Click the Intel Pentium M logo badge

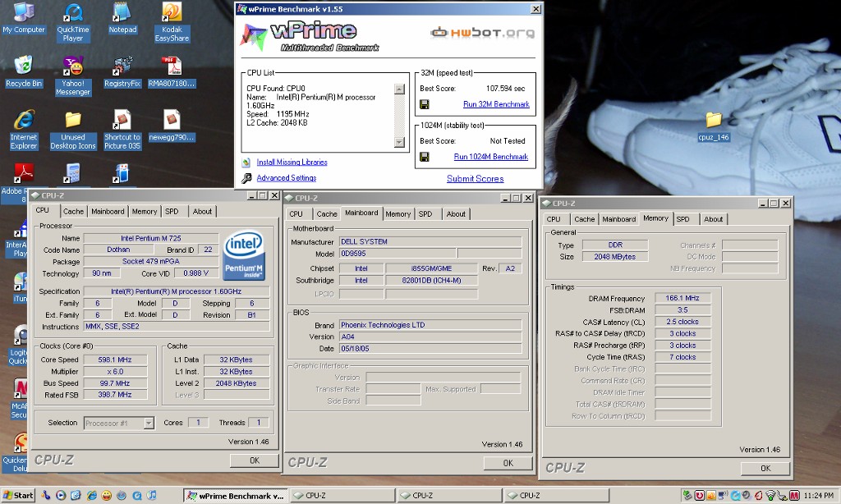pos(244,256)
